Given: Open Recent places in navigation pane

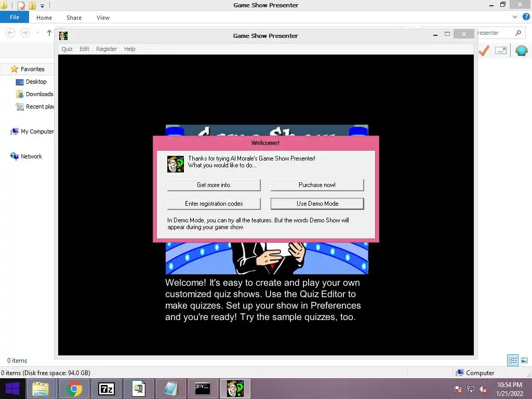Looking at the screenshot, I should [x=35, y=107].
